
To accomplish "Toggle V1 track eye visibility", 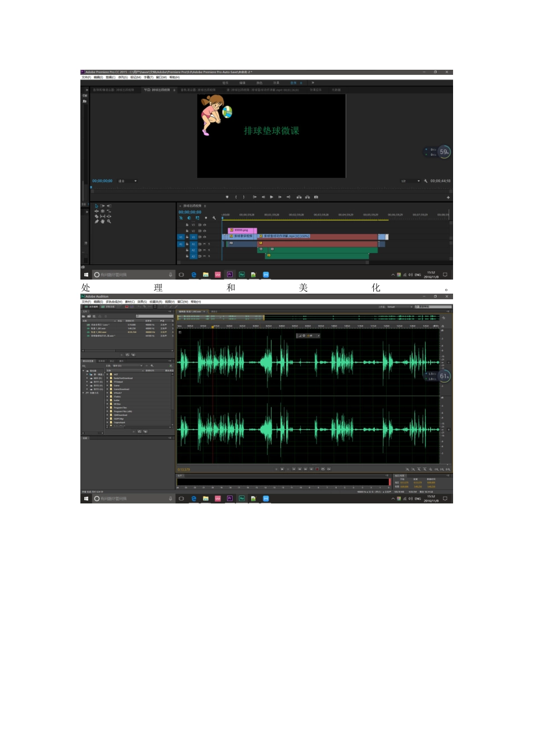I will pos(205,237).
